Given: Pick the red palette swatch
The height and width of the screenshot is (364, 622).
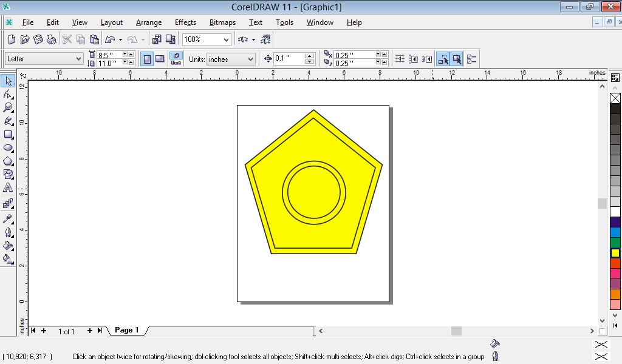Looking at the screenshot, I should pyautogui.click(x=615, y=263).
